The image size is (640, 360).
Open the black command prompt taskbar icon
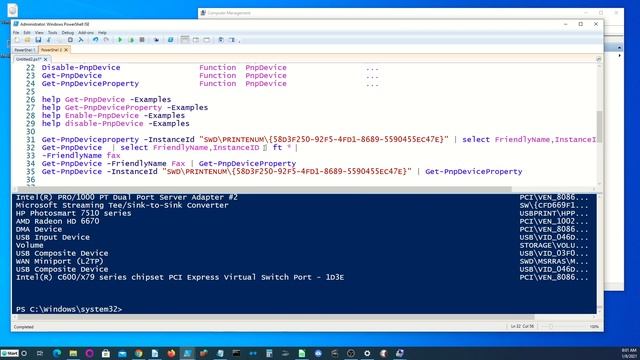point(236,353)
